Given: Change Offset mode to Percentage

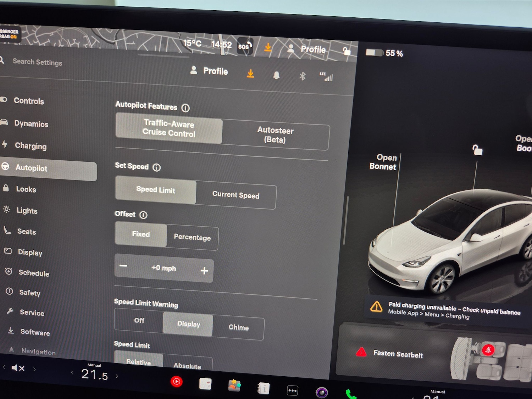Looking at the screenshot, I should point(192,238).
